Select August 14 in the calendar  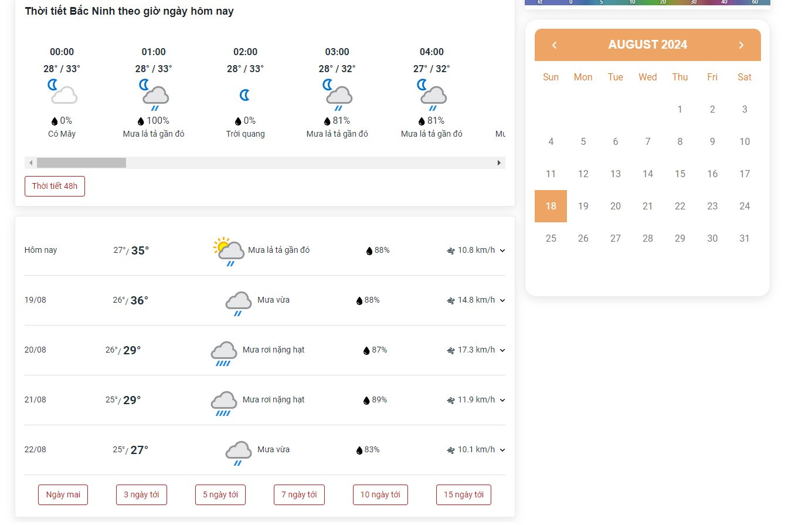pyautogui.click(x=648, y=174)
